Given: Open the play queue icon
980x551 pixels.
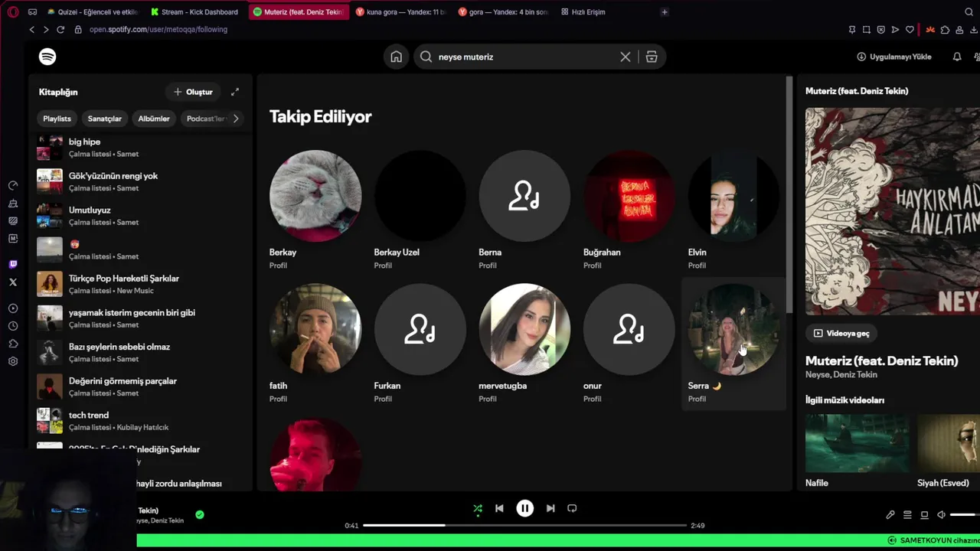Looking at the screenshot, I should pyautogui.click(x=907, y=515).
